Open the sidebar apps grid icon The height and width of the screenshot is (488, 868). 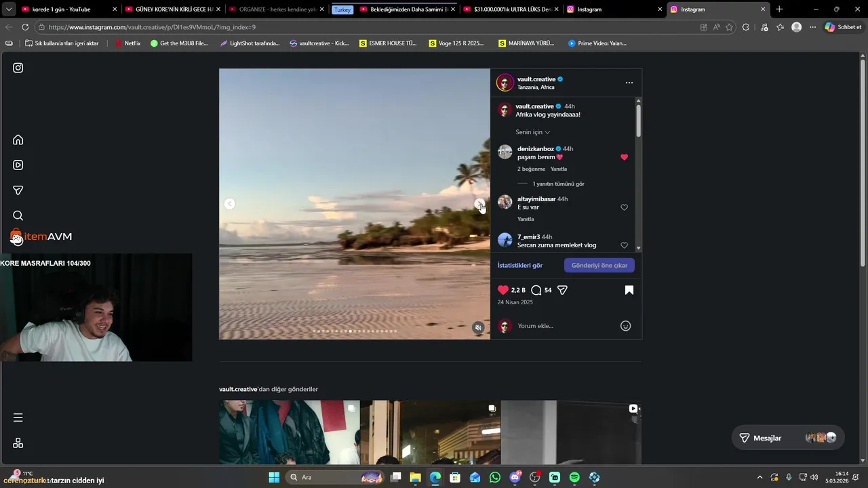18,443
